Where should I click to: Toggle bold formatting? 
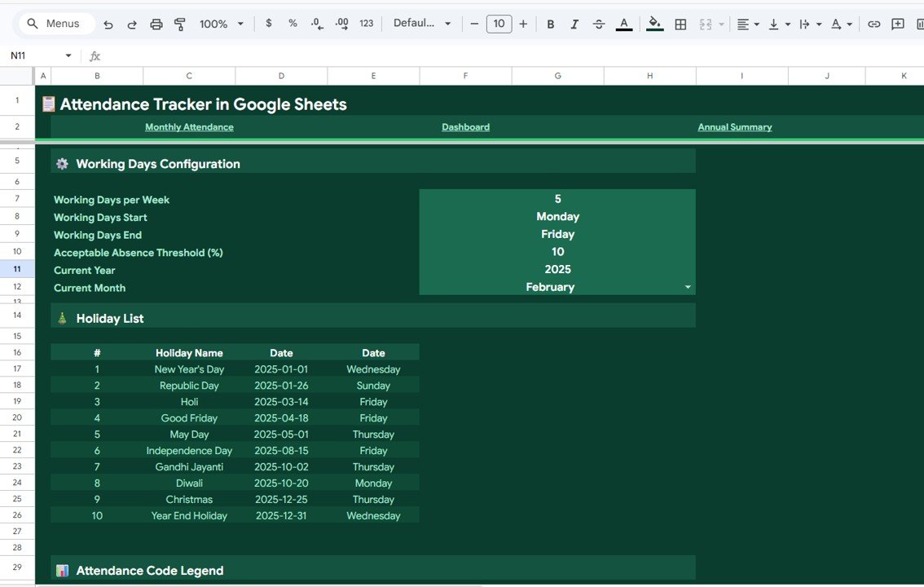550,24
